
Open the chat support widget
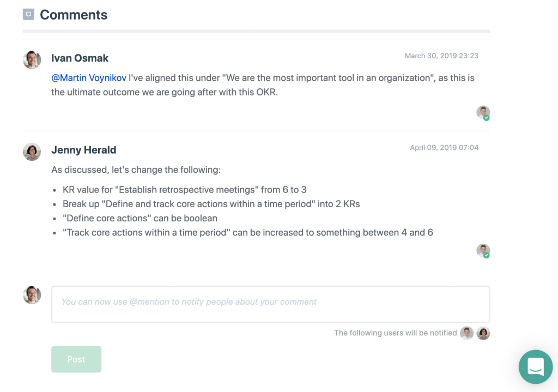pos(536,367)
